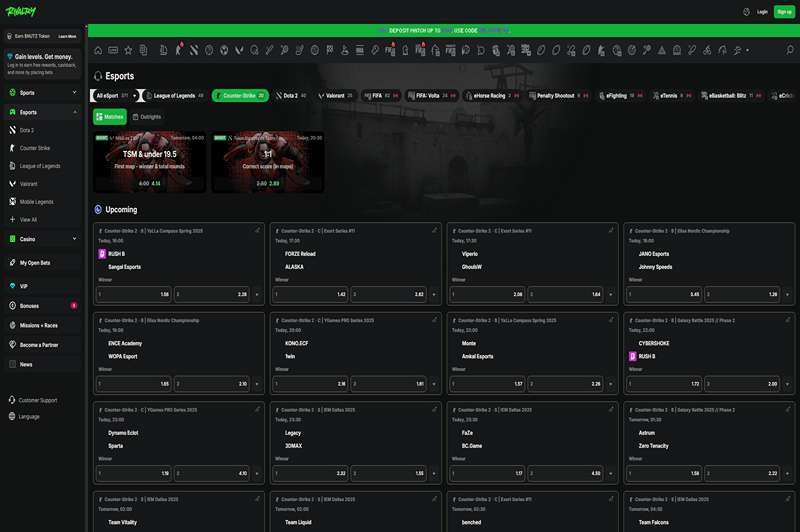Bet on Legacy against 3DMAX
This screenshot has height=532, width=800.
coord(311,473)
